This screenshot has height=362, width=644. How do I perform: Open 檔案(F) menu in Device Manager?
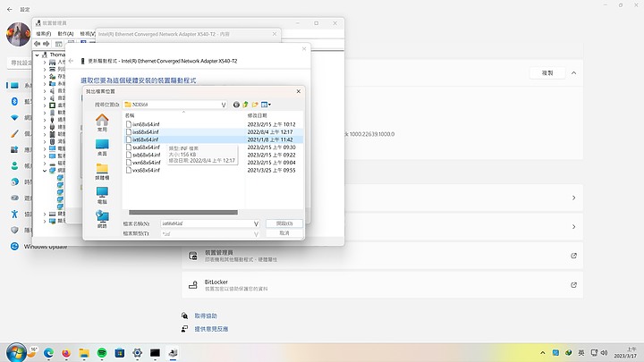click(x=44, y=34)
